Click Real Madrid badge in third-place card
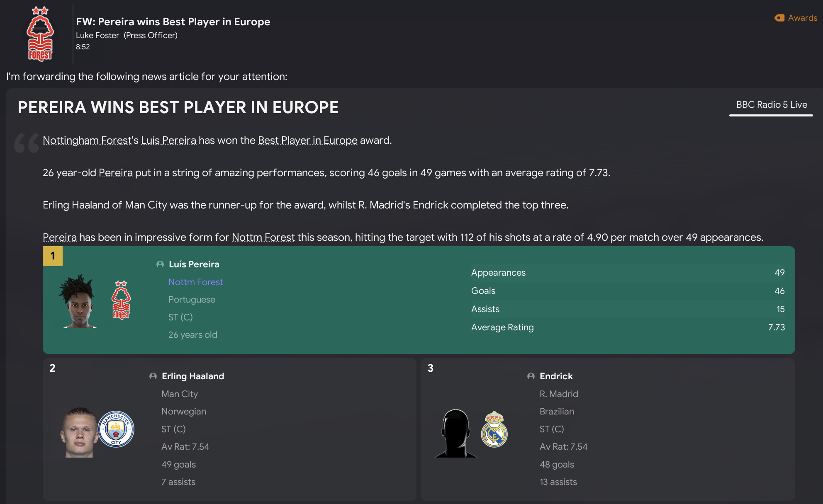The height and width of the screenshot is (504, 823). point(494,429)
